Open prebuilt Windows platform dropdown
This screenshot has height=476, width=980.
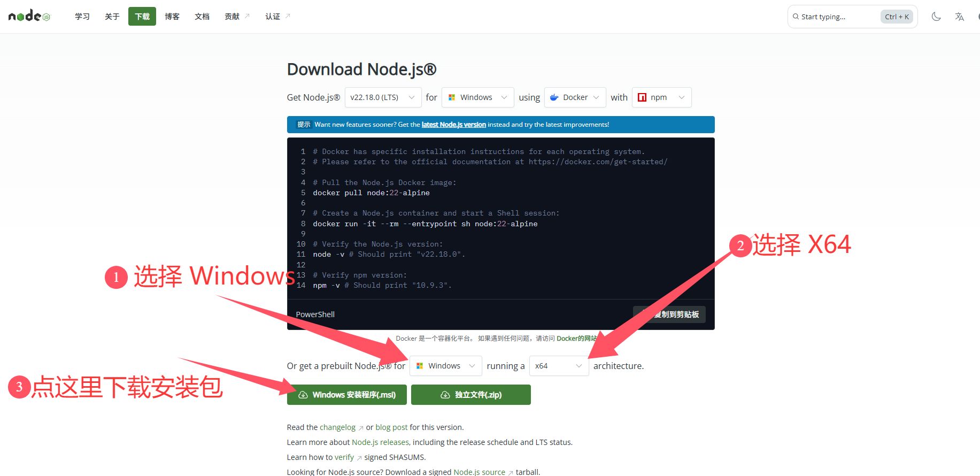click(x=446, y=366)
